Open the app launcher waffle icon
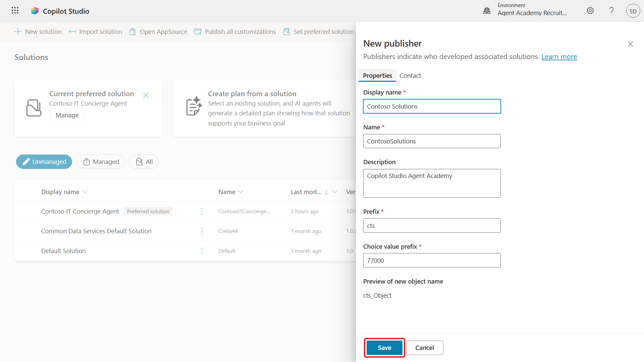The image size is (644, 362). coord(15,11)
